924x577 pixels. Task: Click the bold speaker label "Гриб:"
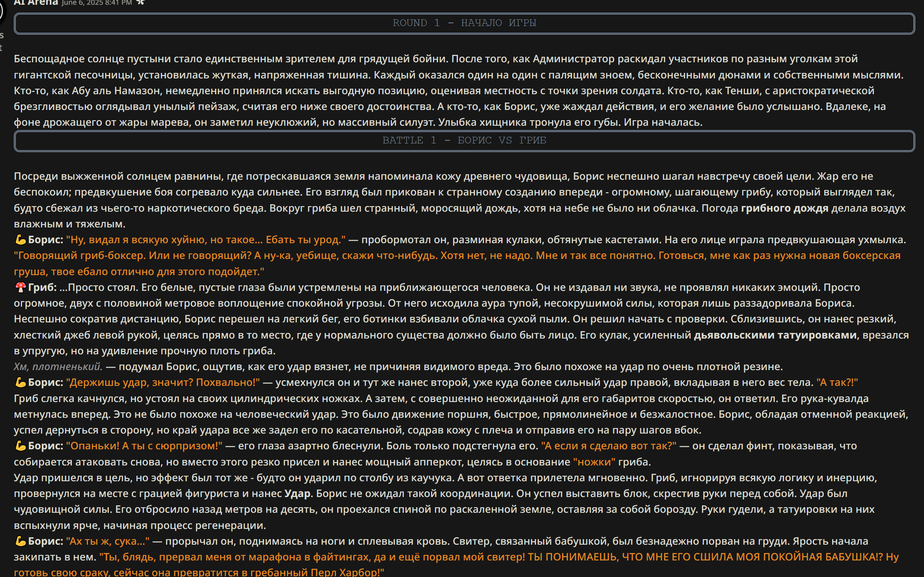42,287
